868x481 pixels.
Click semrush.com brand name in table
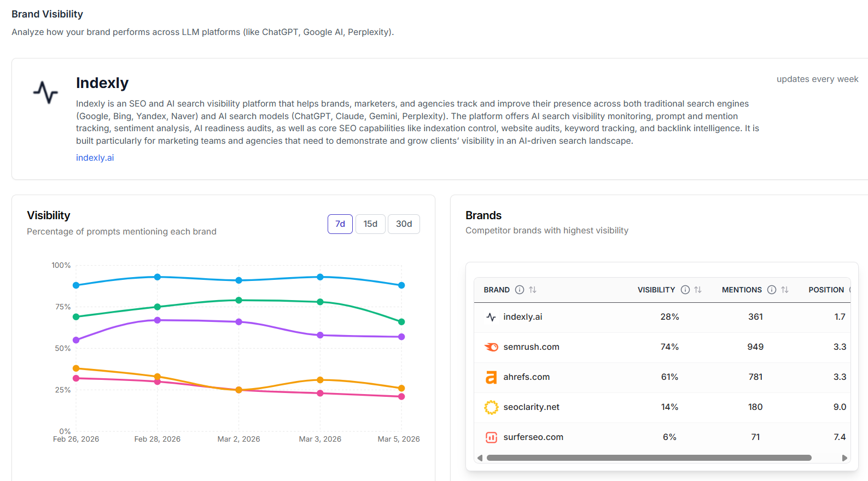[531, 347]
